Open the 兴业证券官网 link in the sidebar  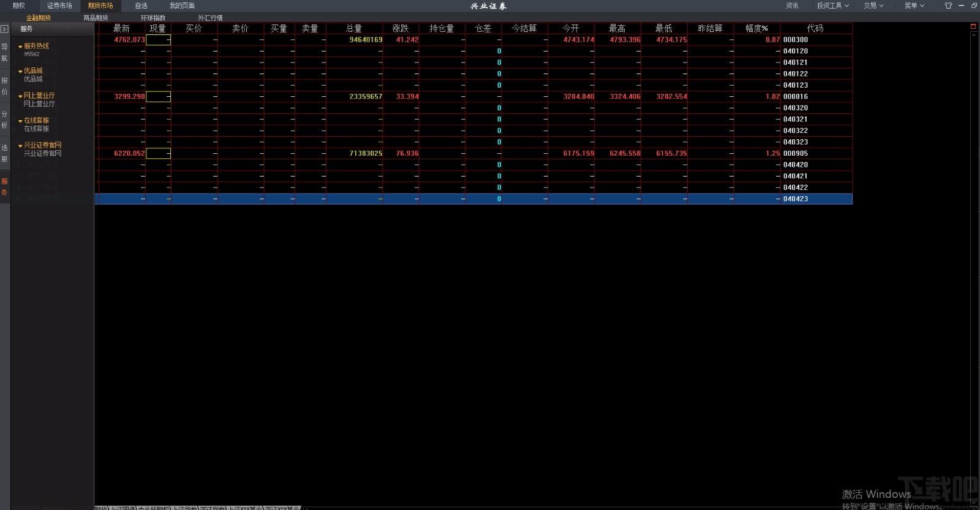point(42,153)
